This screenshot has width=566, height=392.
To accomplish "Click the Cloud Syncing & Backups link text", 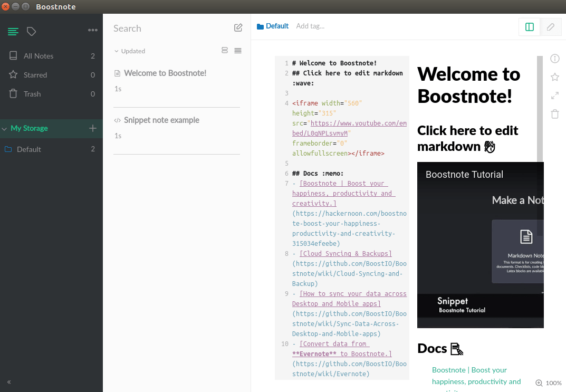I will tap(346, 253).
